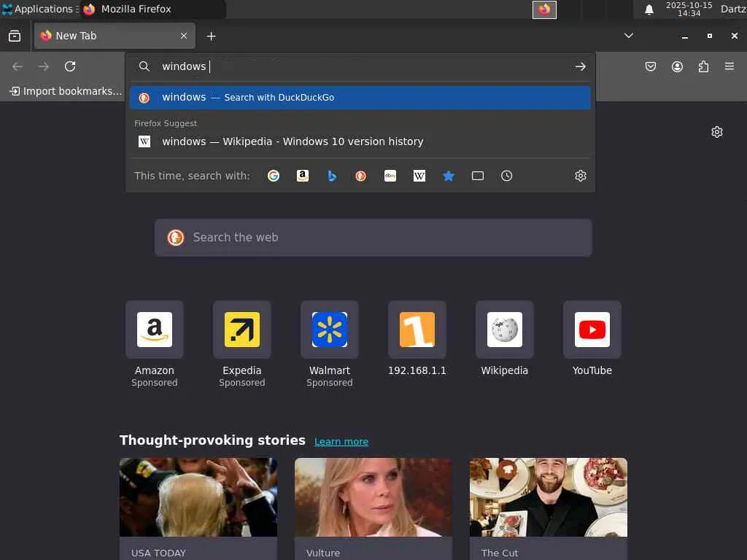747x560 pixels.
Task: Select 'windows — Search with DuckDuckGo' suggestion
Action: [x=360, y=98]
